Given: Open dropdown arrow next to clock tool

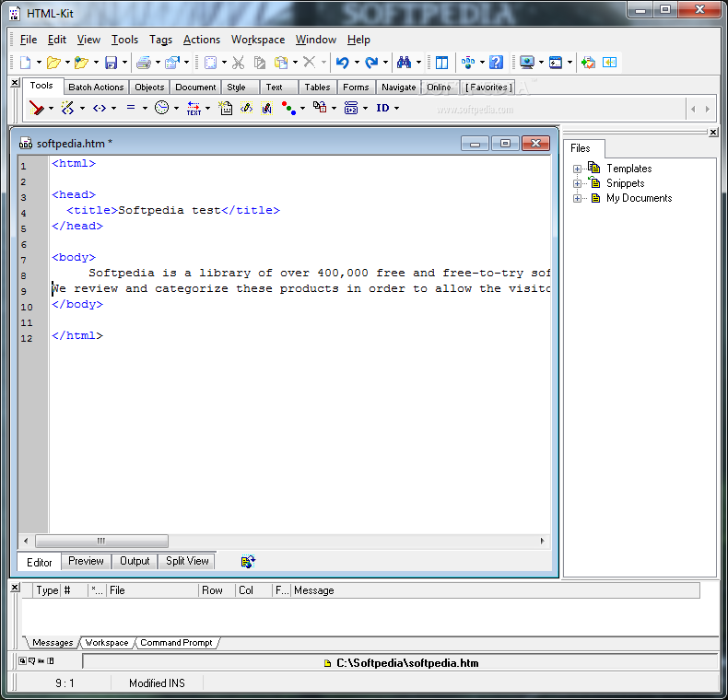Looking at the screenshot, I should 176,108.
